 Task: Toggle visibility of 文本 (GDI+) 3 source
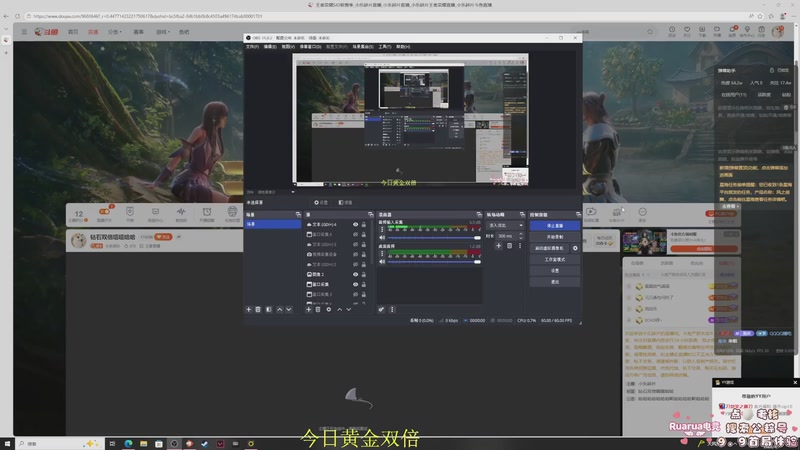coord(356,244)
